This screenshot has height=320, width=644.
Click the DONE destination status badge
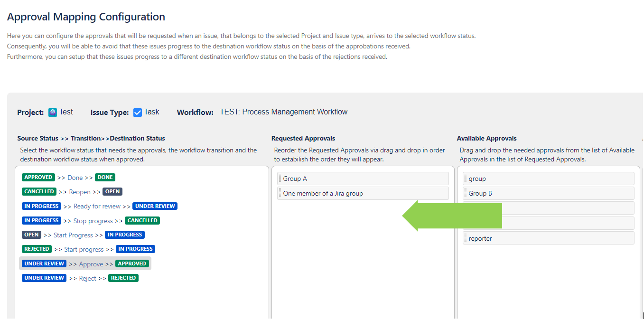[105, 178]
